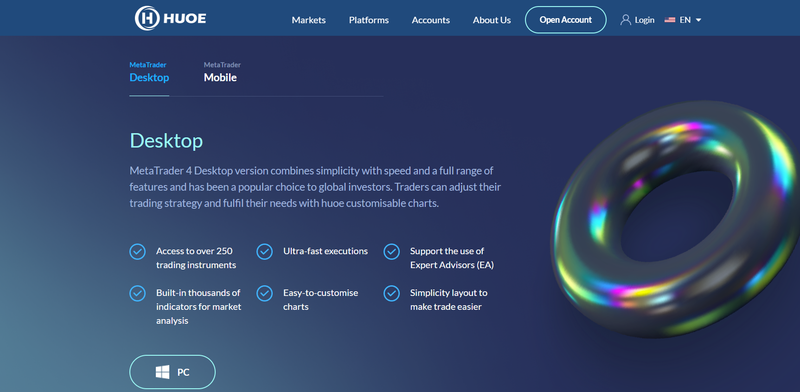Click the 'Easy-to-customise charts' text
Image resolution: width=800 pixels, height=392 pixels.
(x=320, y=300)
